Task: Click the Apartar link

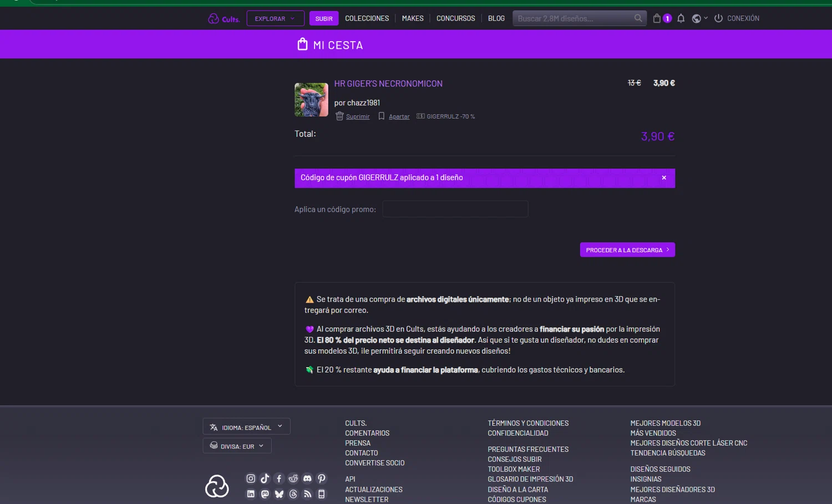Action: [x=399, y=116]
